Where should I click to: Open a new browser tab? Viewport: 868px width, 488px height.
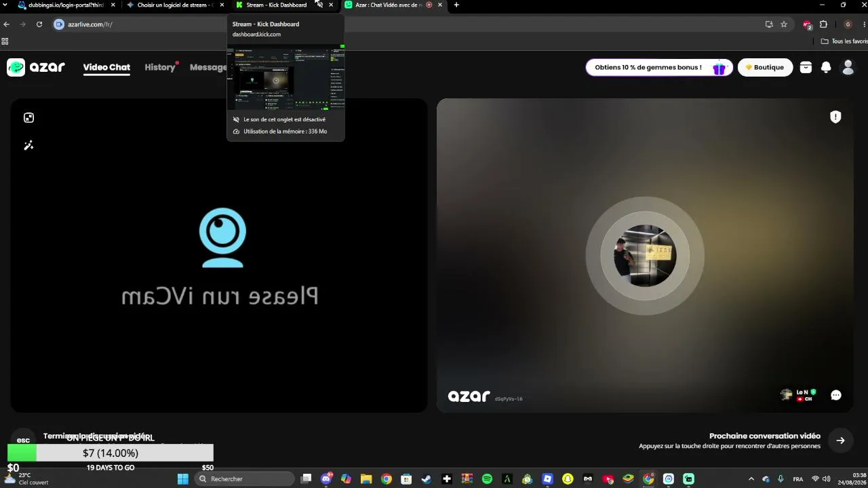[456, 5]
